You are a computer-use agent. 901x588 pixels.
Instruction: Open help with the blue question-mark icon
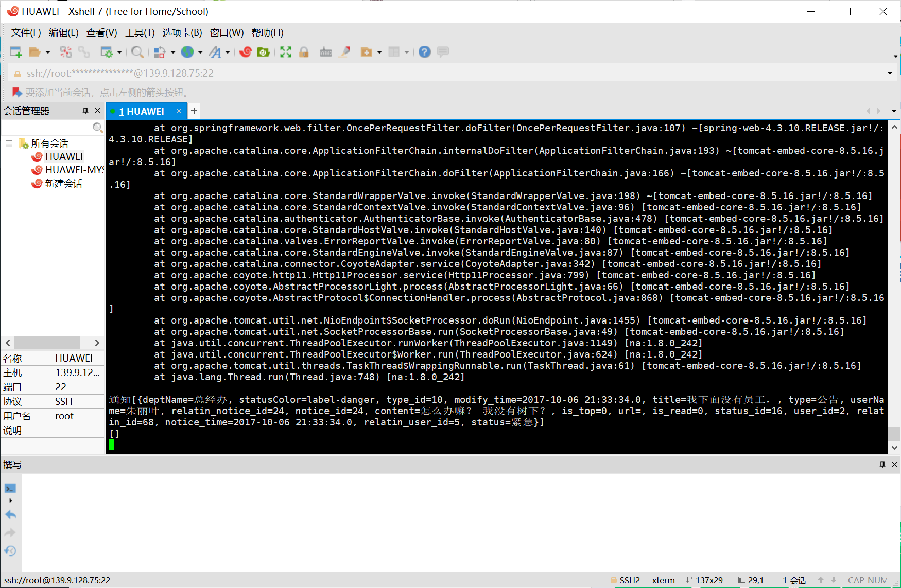[424, 52]
